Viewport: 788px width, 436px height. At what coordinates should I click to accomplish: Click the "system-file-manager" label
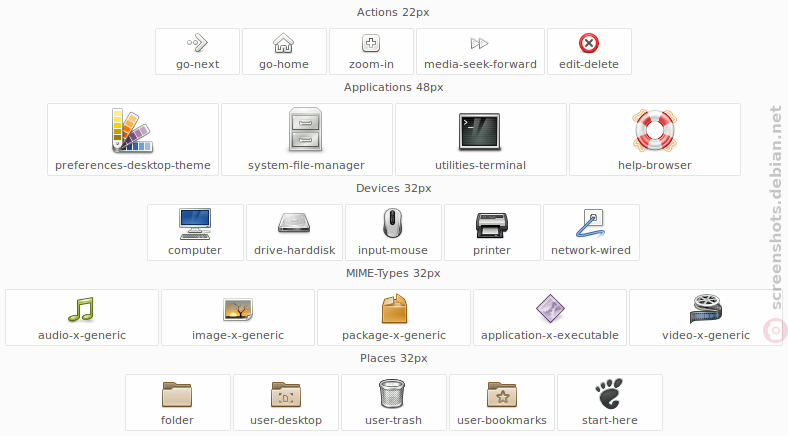306,165
